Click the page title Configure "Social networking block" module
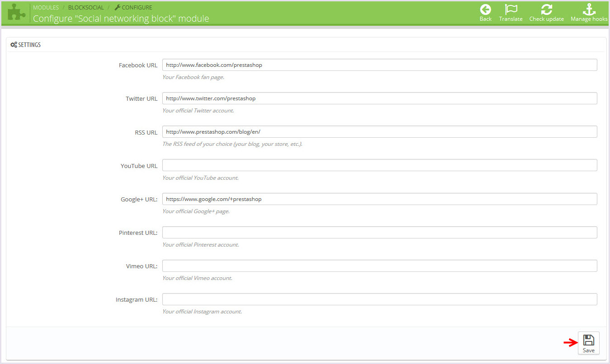The height and width of the screenshot is (364, 610). coord(121,19)
